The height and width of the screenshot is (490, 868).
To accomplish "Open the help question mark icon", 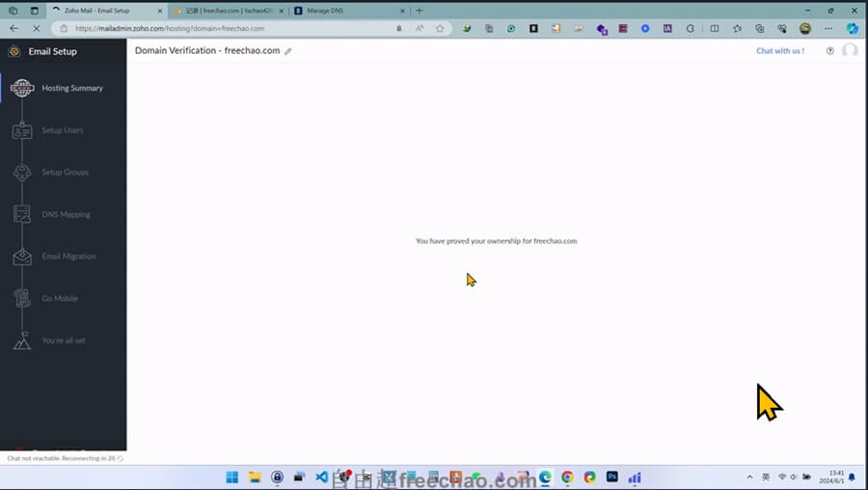I will point(829,51).
